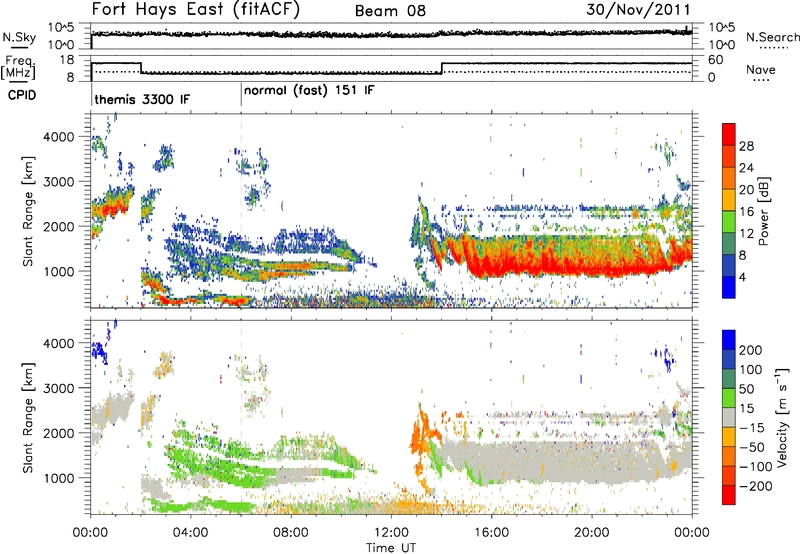The width and height of the screenshot is (800, 554).
Task: Click the velocity colorbar value '200'
Action: click(x=751, y=350)
